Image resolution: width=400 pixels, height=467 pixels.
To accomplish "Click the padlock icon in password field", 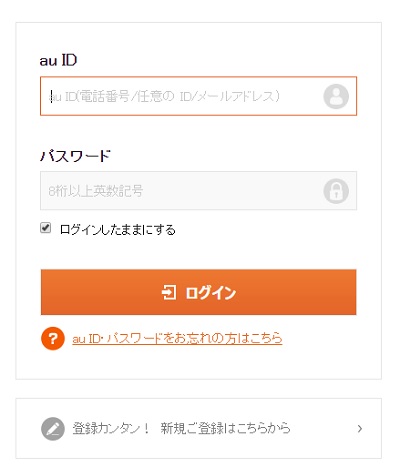I will [336, 191].
